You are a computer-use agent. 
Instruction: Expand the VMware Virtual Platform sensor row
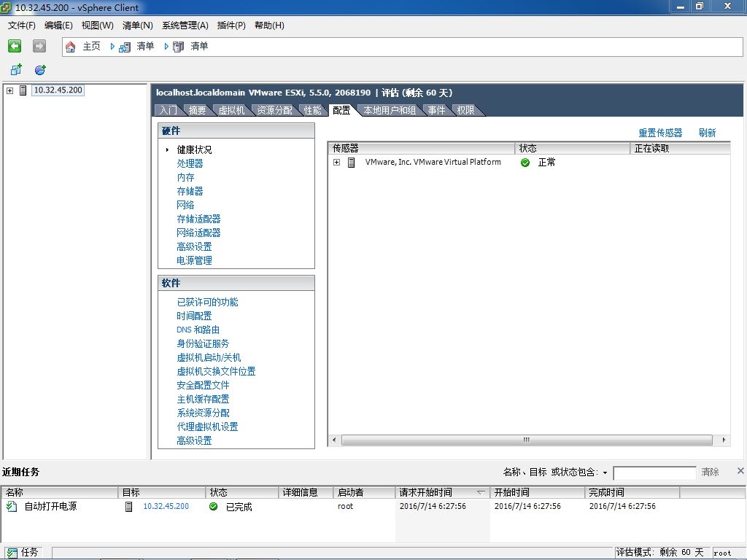point(337,163)
